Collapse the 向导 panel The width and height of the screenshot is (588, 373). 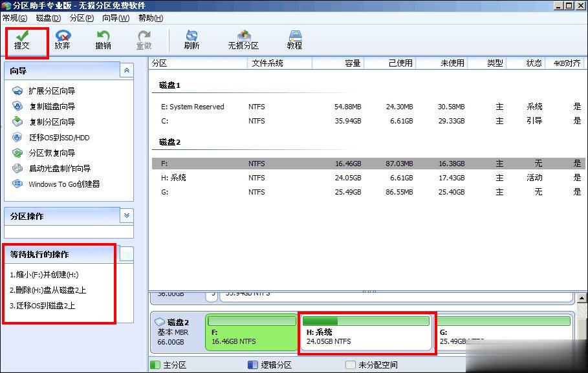point(127,70)
